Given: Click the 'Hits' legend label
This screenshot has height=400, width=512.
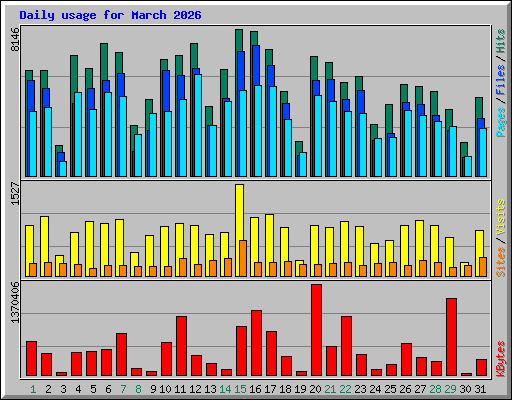Looking at the screenshot, I should (x=501, y=41).
